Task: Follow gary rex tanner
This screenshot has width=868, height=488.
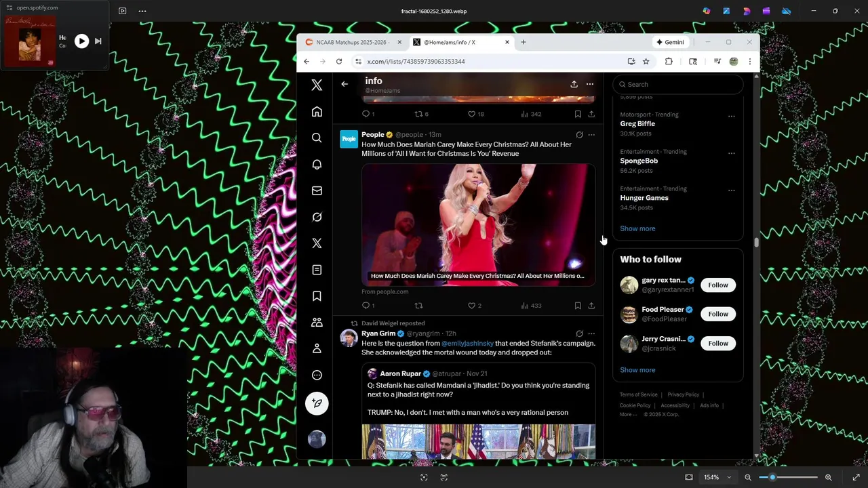Action: coord(718,285)
